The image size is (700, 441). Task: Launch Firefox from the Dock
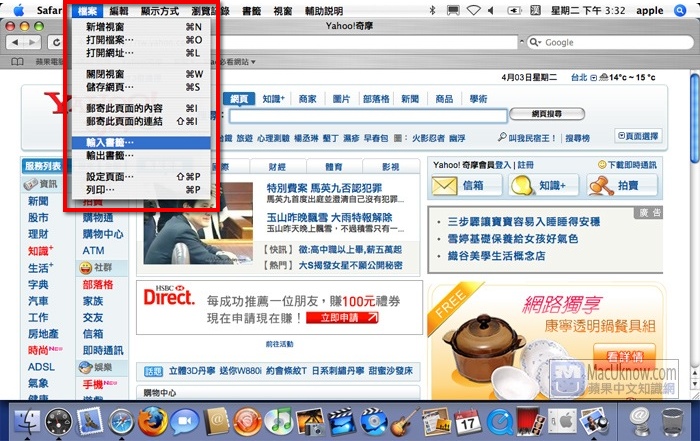152,422
